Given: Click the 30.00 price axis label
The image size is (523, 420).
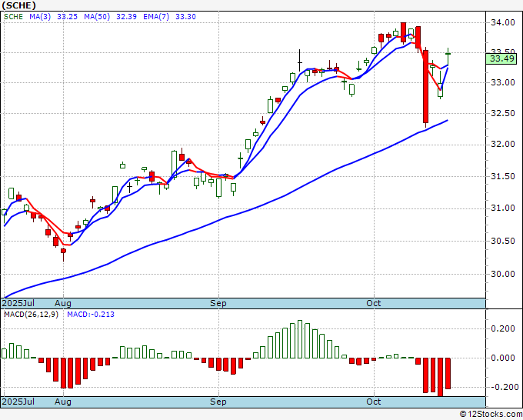Looking at the screenshot, I should click(x=503, y=274).
